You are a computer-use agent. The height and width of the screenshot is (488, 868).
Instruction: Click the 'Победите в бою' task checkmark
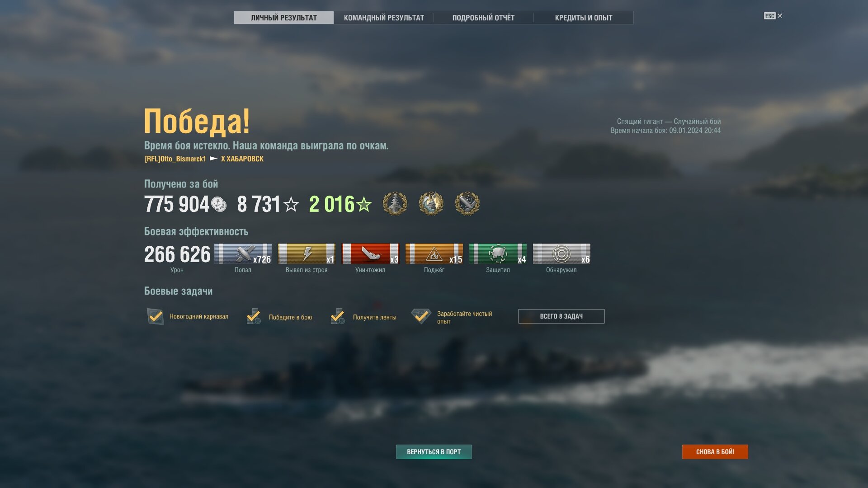254,316
